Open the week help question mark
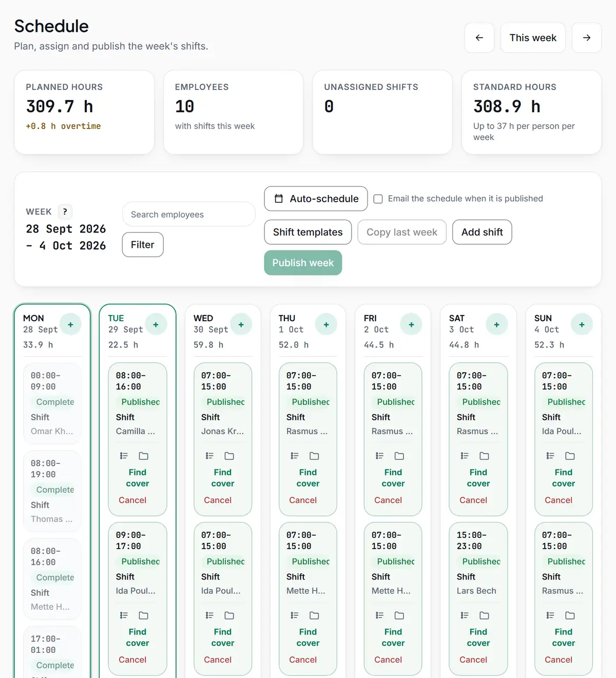Image resolution: width=616 pixels, height=678 pixels. [x=65, y=211]
